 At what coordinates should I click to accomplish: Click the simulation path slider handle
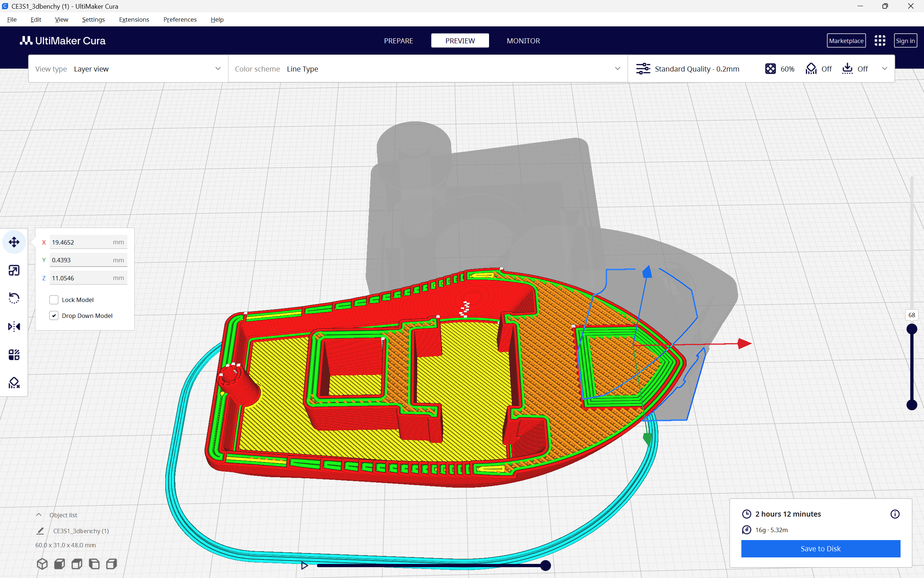pos(546,565)
